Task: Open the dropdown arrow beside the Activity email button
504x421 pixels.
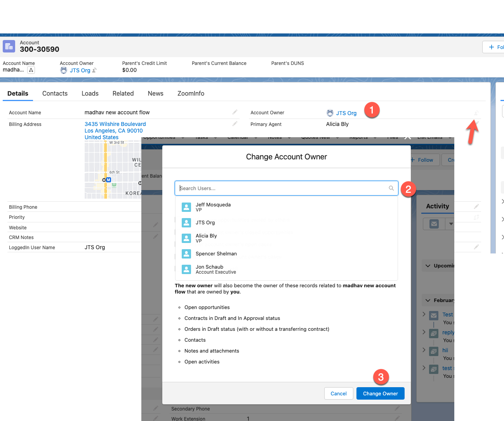Action: coord(450,224)
